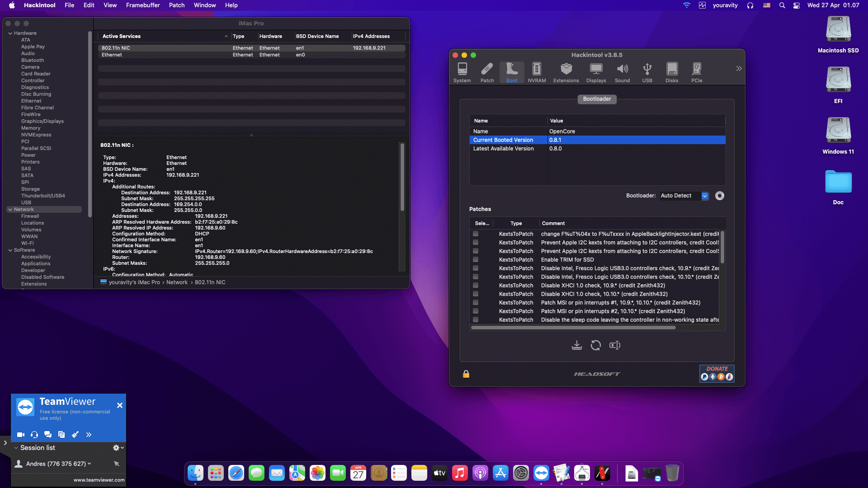This screenshot has width=868, height=488.
Task: Click the TeamViewer file transfer icon
Action: (x=61, y=435)
